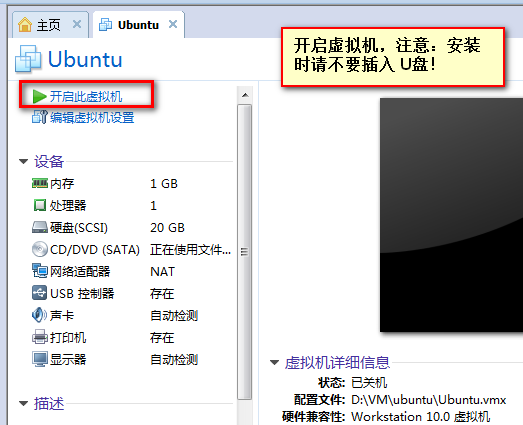Open 编辑虚拟机设置 link
The image size is (523, 425).
click(92, 118)
